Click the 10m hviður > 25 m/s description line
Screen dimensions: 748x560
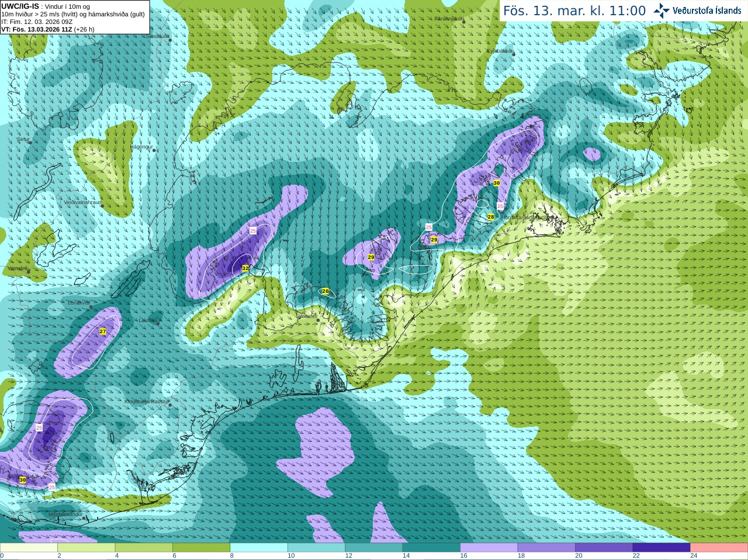73,14
